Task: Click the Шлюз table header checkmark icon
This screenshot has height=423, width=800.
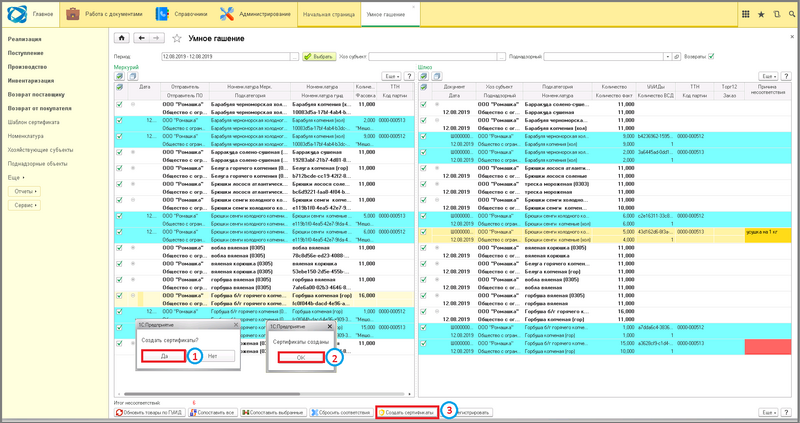Action: tap(423, 87)
